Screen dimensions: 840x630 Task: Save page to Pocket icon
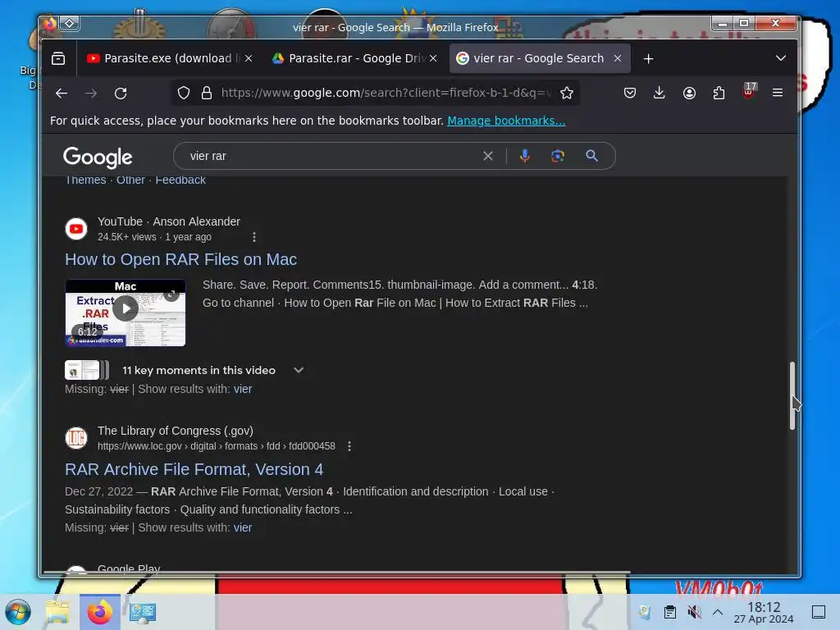(x=630, y=94)
